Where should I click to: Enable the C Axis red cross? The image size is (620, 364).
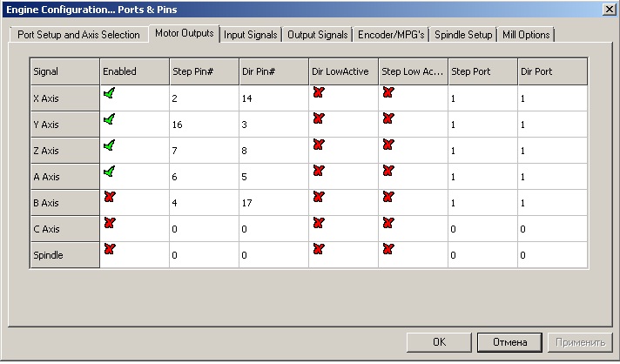coord(109,223)
